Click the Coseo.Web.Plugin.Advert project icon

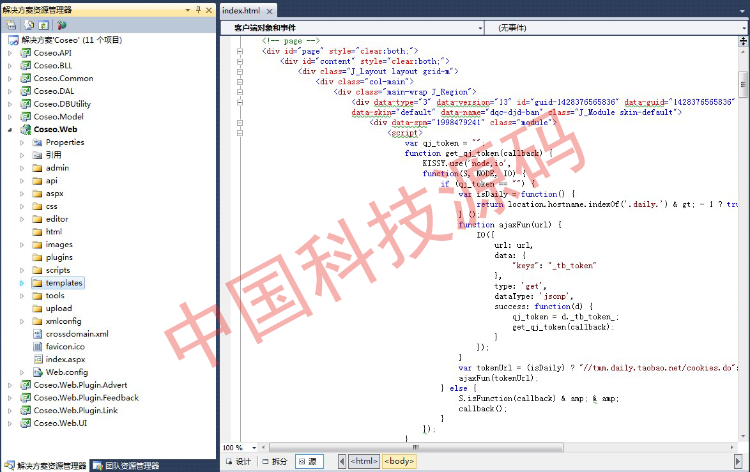click(26, 385)
